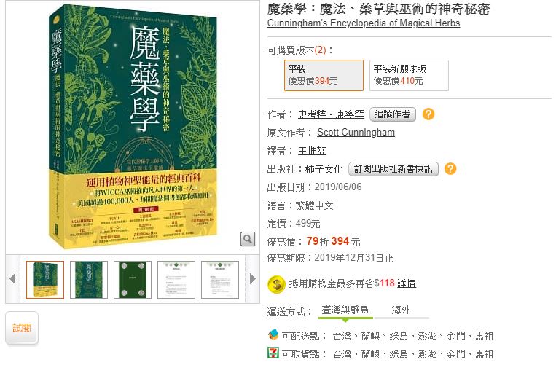Click the 追蹤作者 button
The height and width of the screenshot is (392, 556).
[393, 114]
